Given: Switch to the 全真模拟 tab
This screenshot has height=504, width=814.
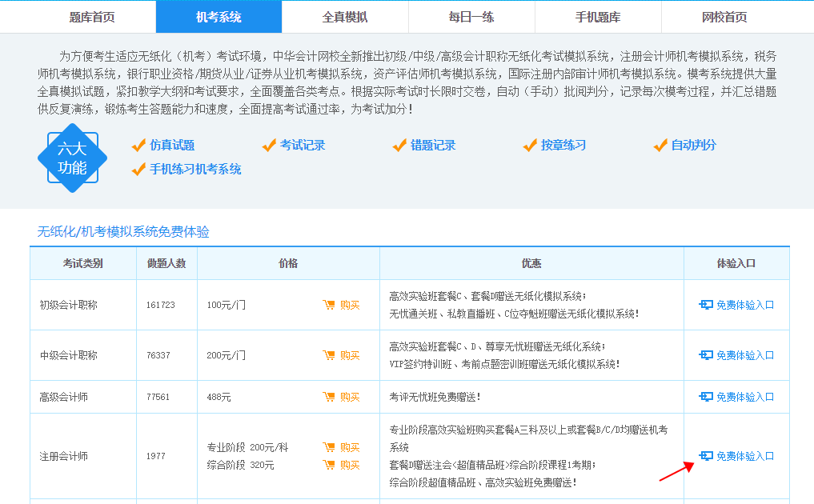Looking at the screenshot, I should (x=343, y=16).
